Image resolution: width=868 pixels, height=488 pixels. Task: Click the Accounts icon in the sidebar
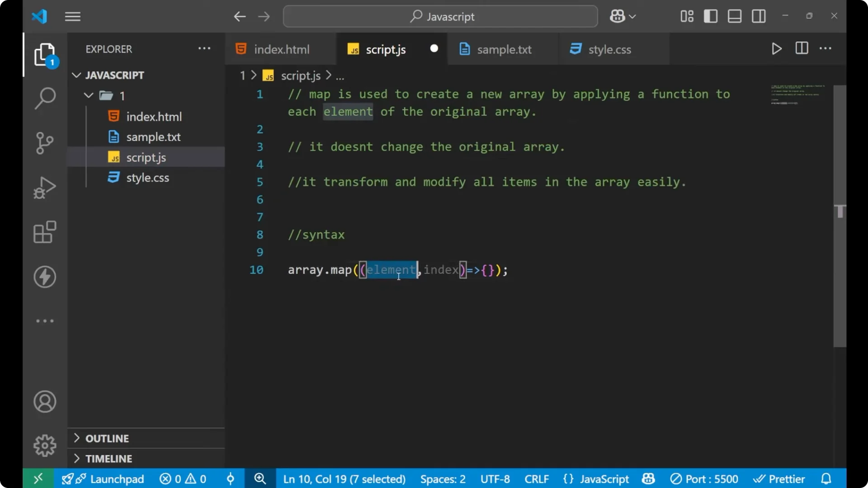pos(44,402)
